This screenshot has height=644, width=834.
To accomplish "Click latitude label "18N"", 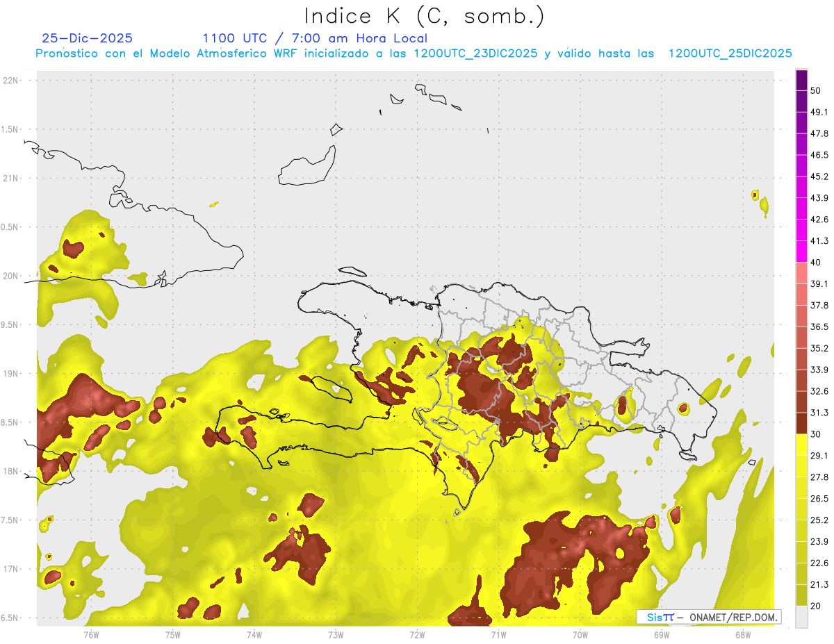I will tap(12, 471).
